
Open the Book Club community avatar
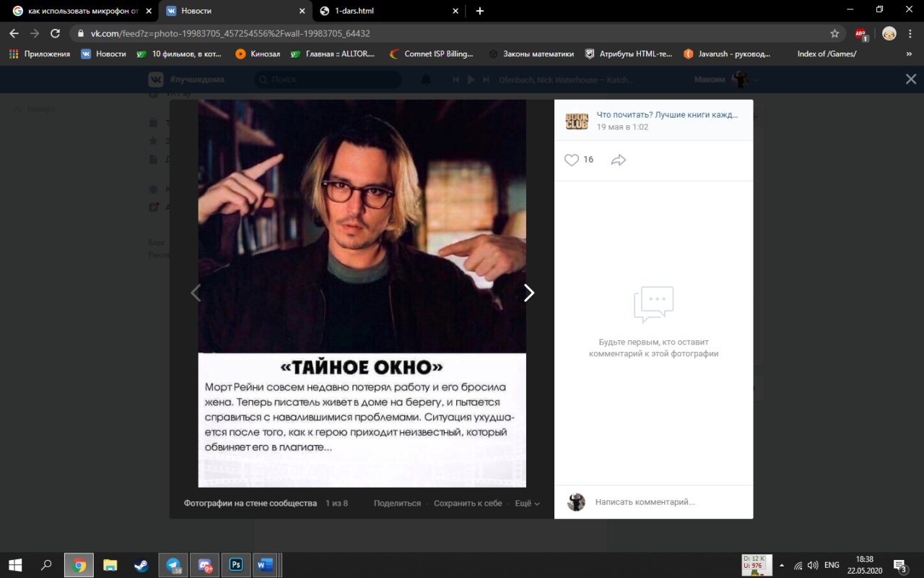(577, 120)
